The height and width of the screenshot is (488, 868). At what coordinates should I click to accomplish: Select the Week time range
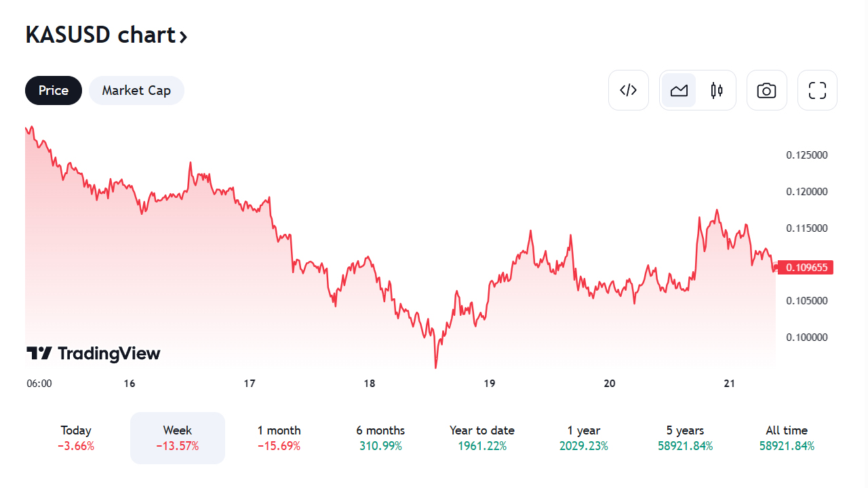pos(178,438)
